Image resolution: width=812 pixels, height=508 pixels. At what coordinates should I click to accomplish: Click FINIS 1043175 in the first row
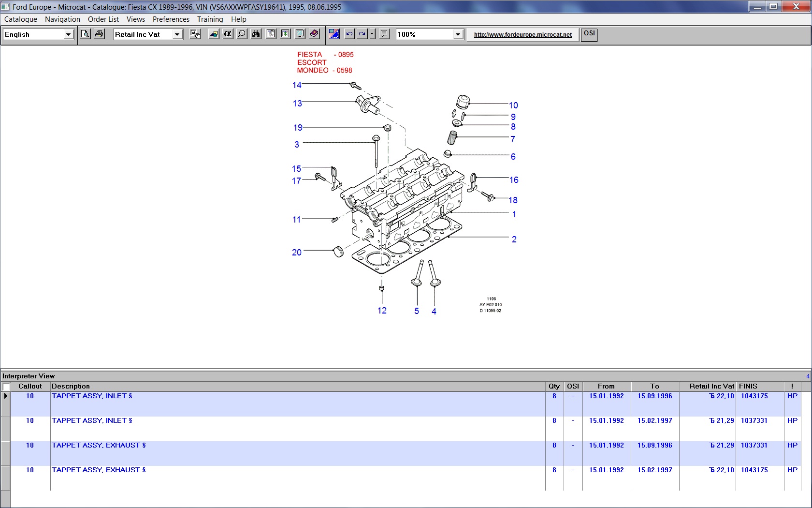pos(754,396)
